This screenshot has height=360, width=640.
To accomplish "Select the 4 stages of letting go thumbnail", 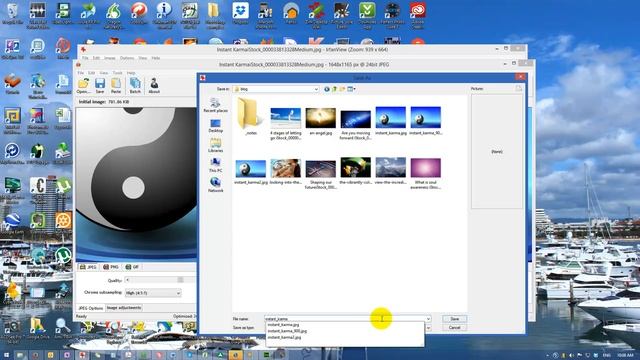I will click(285, 123).
